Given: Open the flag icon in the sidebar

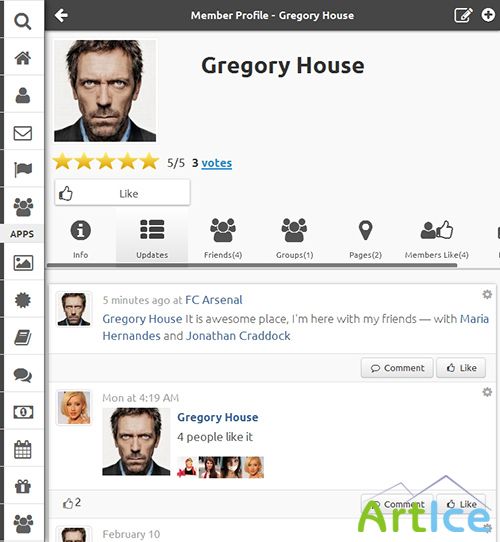Looking at the screenshot, I should pos(23,170).
